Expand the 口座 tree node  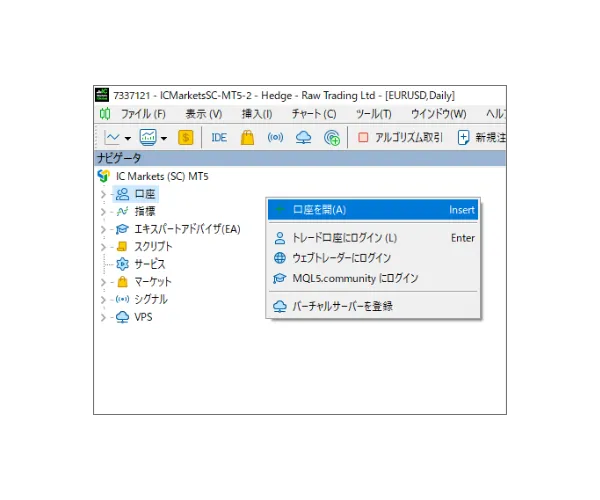(103, 194)
